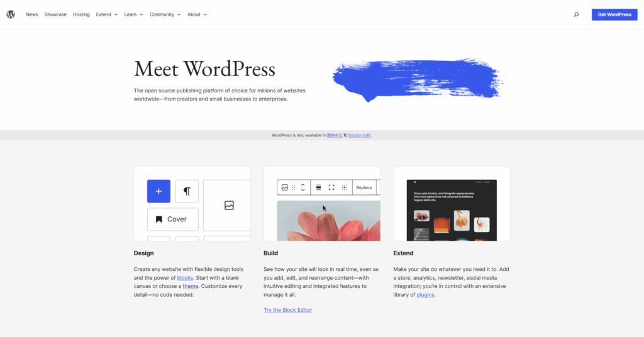This screenshot has width=644, height=337.
Task: Click the WordPress logo icon
Action: coord(11,14)
